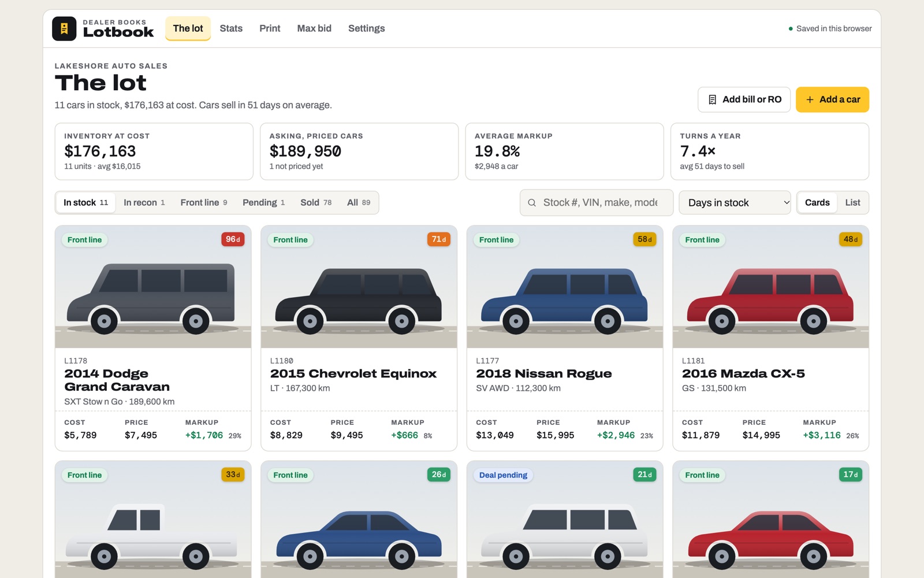Click stock number L1180
The height and width of the screenshot is (578, 924).
pos(282,361)
